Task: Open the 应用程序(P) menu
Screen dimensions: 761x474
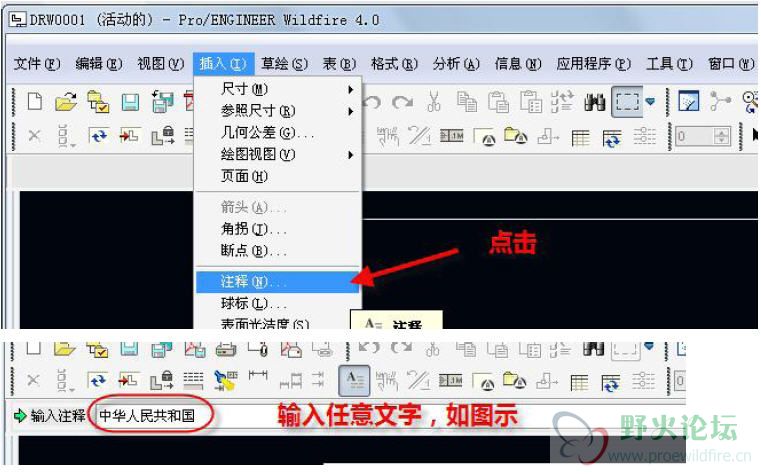Action: pyautogui.click(x=594, y=64)
